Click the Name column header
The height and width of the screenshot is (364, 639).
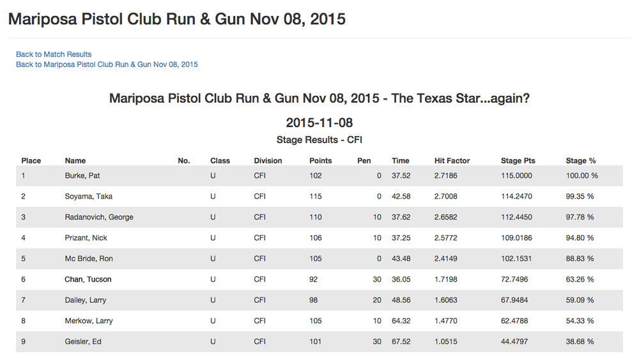pyautogui.click(x=75, y=161)
